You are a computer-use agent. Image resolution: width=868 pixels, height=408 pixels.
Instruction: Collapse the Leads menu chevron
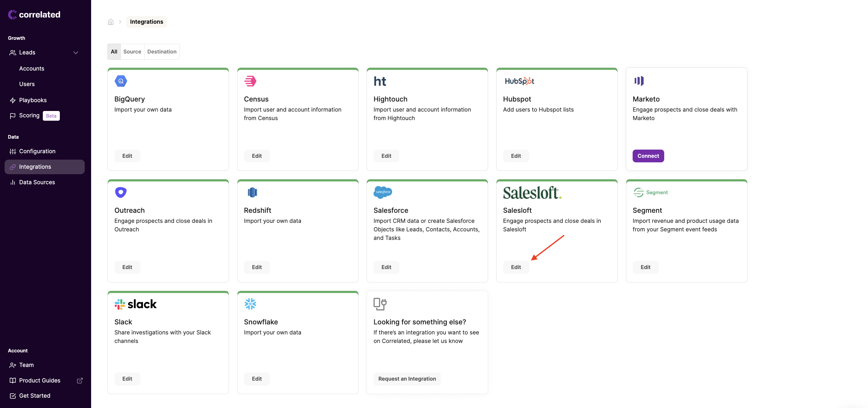(76, 53)
